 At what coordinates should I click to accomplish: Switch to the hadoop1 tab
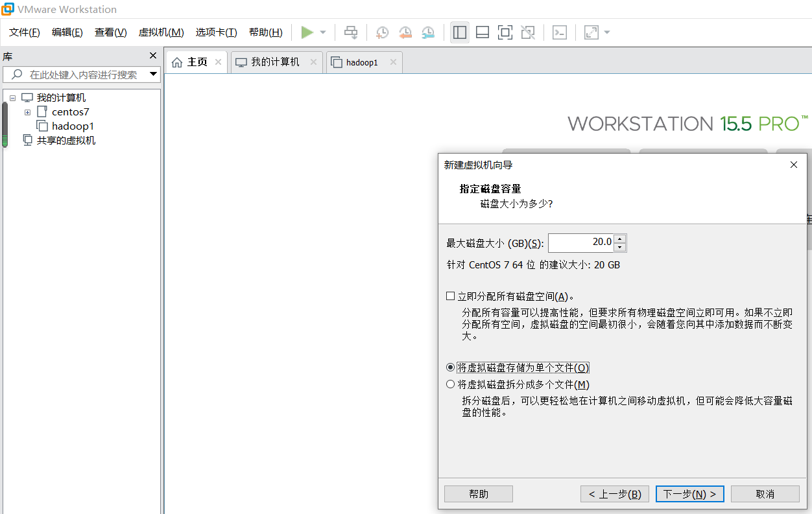(364, 62)
